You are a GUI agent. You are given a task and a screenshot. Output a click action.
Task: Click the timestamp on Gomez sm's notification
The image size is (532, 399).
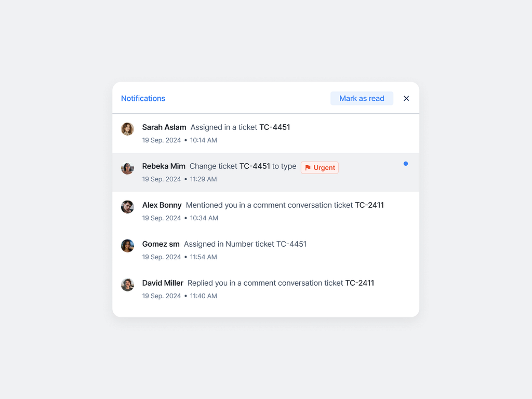[180, 257]
